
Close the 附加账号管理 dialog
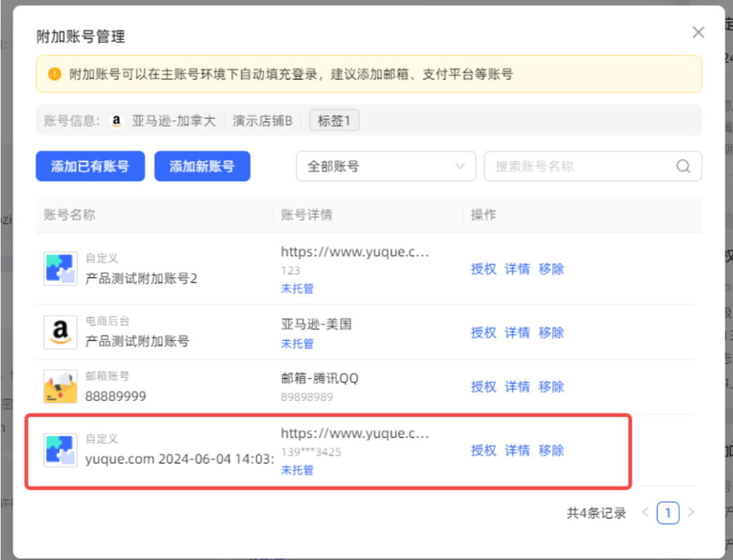698,32
